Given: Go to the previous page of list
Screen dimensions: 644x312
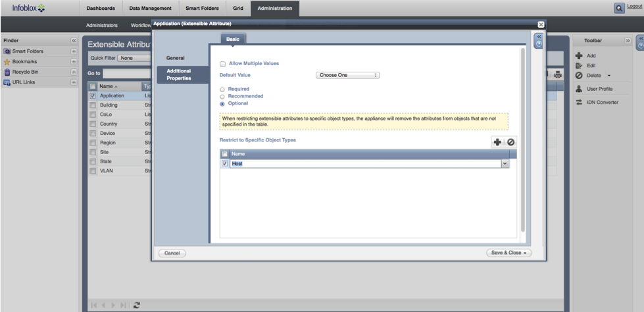Looking at the screenshot, I should [103, 305].
